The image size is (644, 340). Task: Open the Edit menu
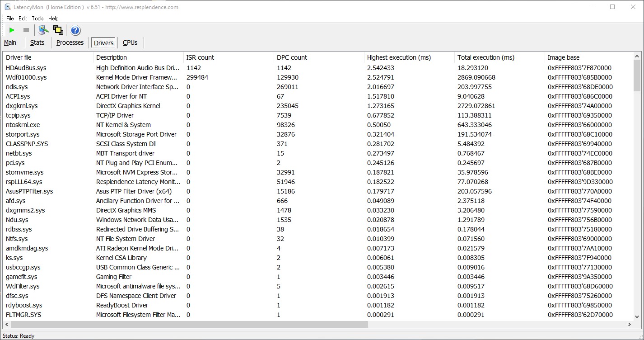pos(23,19)
